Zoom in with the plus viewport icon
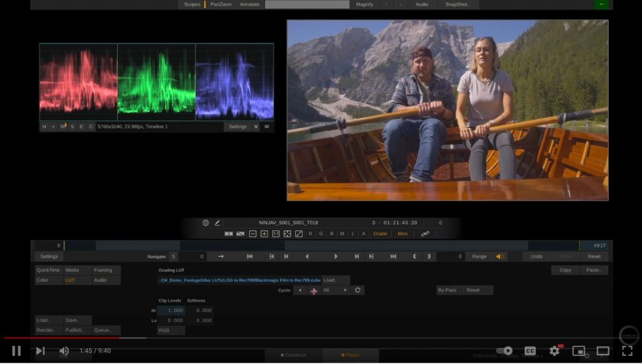The width and height of the screenshot is (642, 364). coord(264,234)
